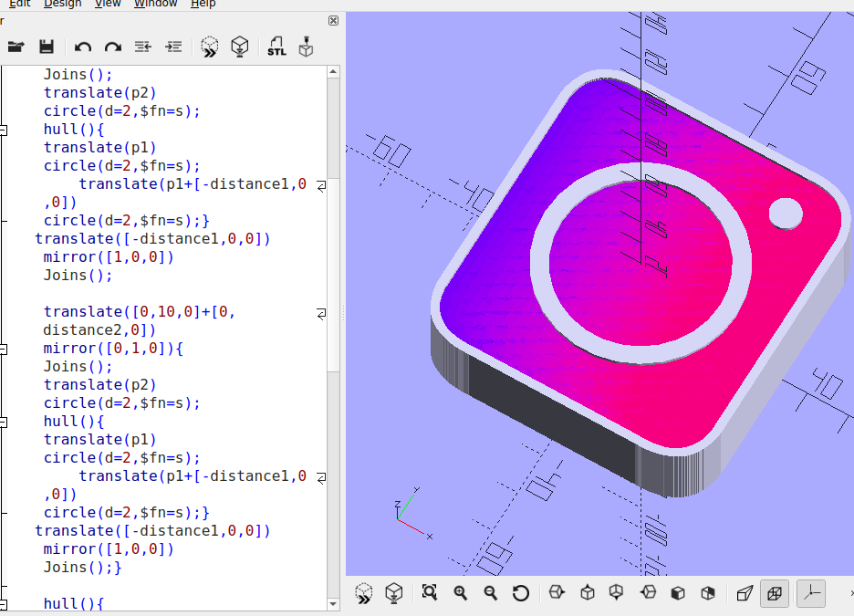Collapse the hull(){ fold below the Joins();} line
Image resolution: width=854 pixels, height=616 pixels.
pyautogui.click(x=4, y=604)
